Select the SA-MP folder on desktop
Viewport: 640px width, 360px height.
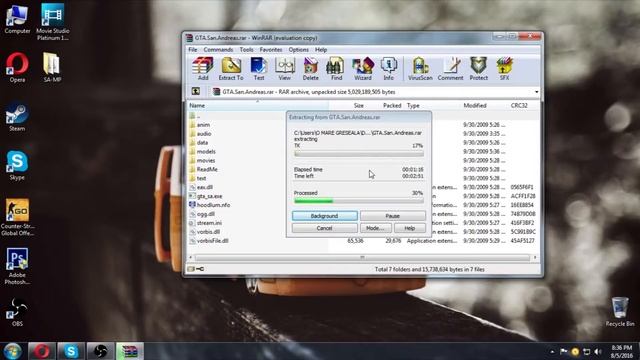[52, 67]
